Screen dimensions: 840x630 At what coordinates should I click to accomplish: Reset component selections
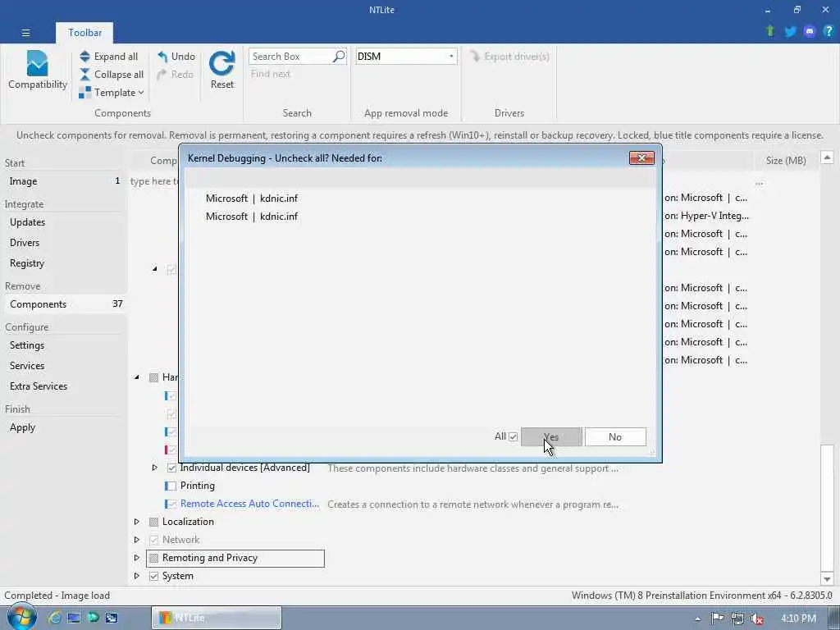tap(221, 70)
